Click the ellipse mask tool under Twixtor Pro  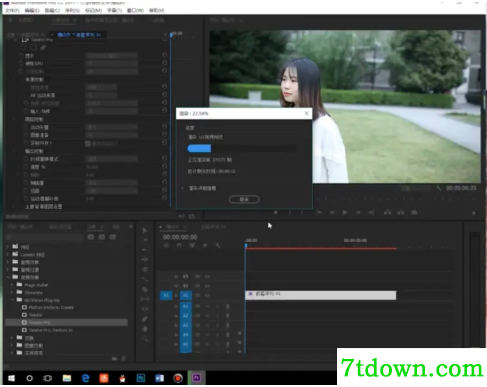click(24, 48)
